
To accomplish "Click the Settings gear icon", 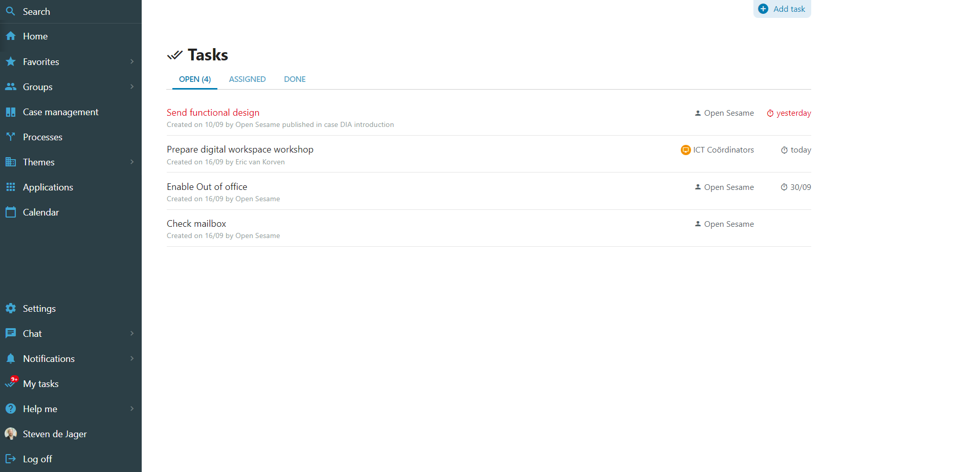I will (10, 309).
